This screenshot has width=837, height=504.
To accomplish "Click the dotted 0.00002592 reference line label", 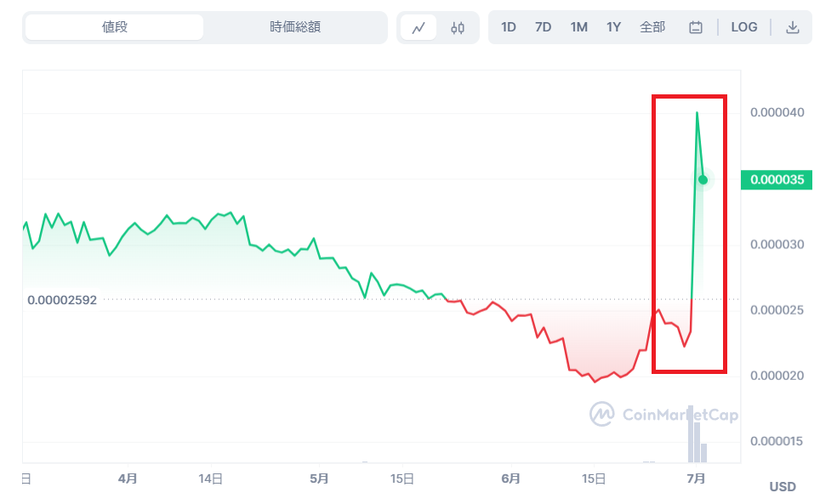I will [x=62, y=299].
